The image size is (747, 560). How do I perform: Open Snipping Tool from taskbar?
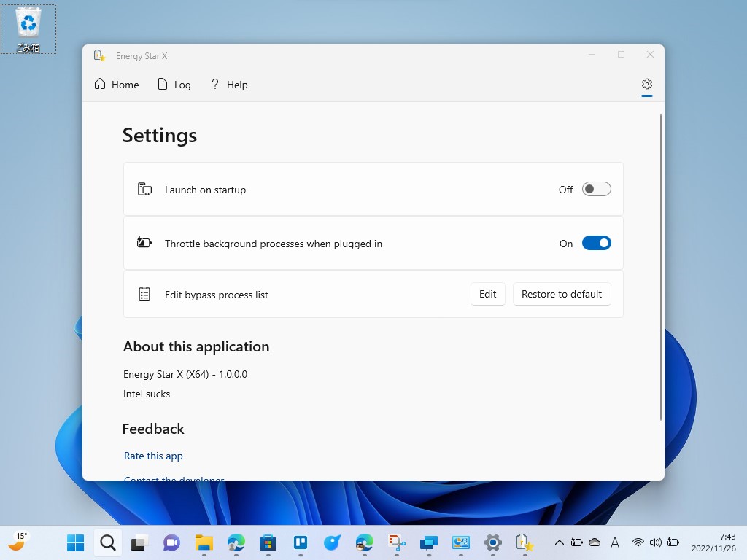396,542
